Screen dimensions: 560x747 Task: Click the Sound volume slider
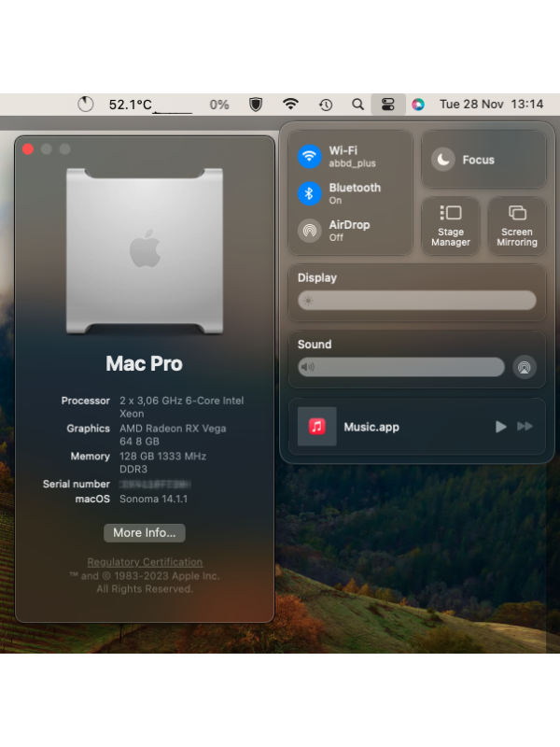tap(401, 367)
